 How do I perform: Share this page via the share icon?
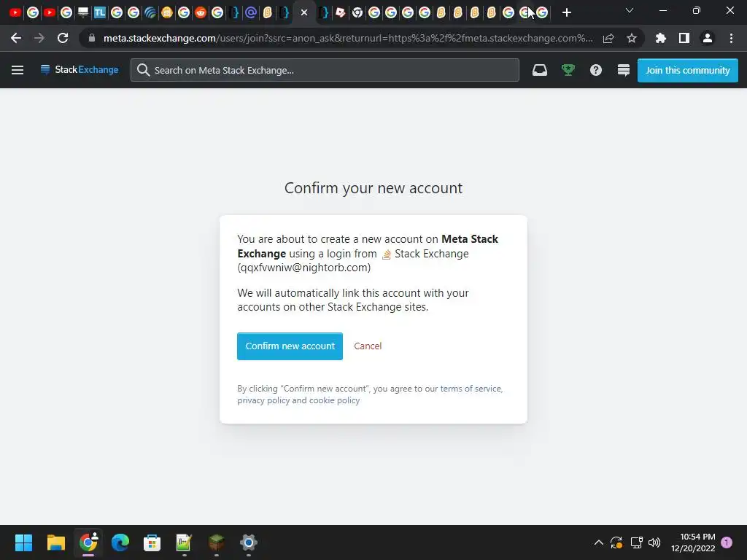pos(608,38)
